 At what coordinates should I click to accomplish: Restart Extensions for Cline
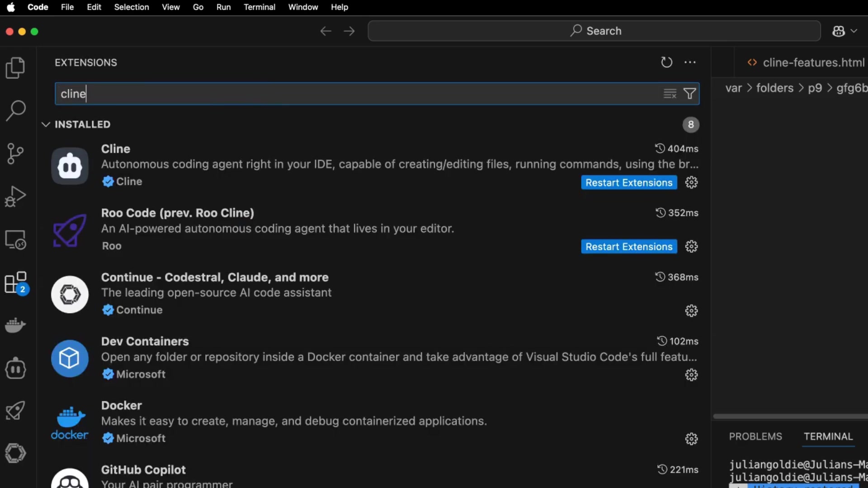pos(629,183)
